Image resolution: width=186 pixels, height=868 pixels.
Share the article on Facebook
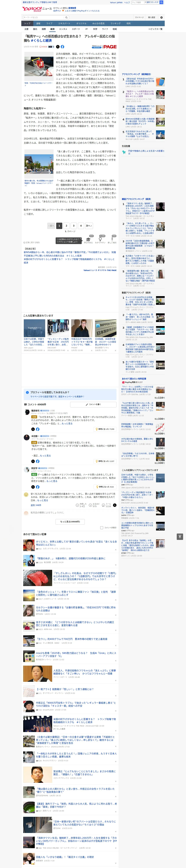click(x=62, y=47)
